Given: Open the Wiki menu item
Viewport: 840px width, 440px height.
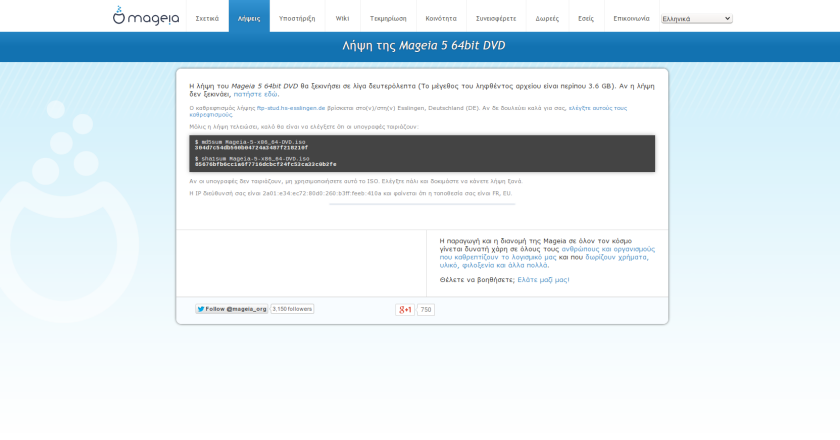Looking at the screenshot, I should tap(342, 18).
